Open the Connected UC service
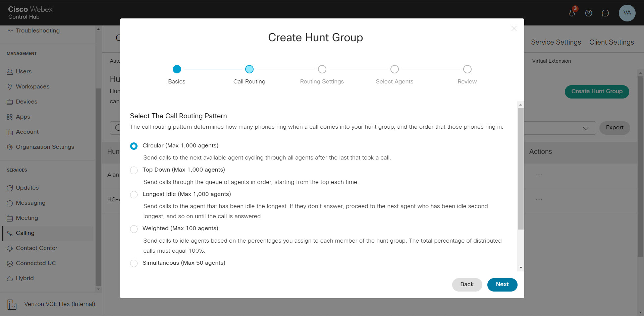This screenshot has height=316, width=644. [x=36, y=263]
